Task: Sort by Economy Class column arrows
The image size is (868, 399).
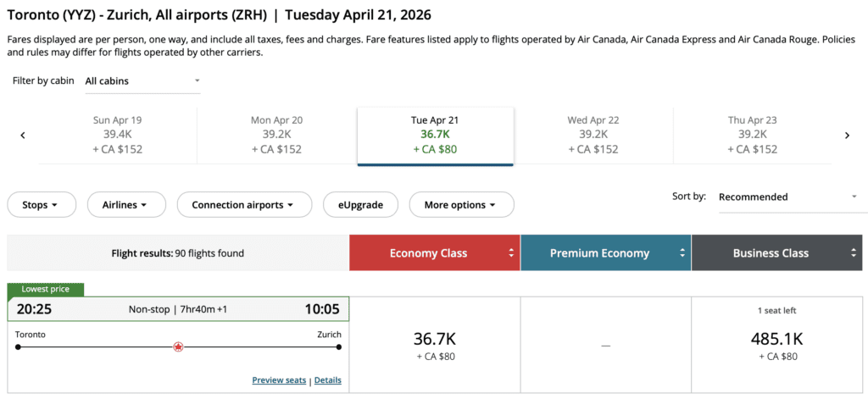Action: coord(511,253)
